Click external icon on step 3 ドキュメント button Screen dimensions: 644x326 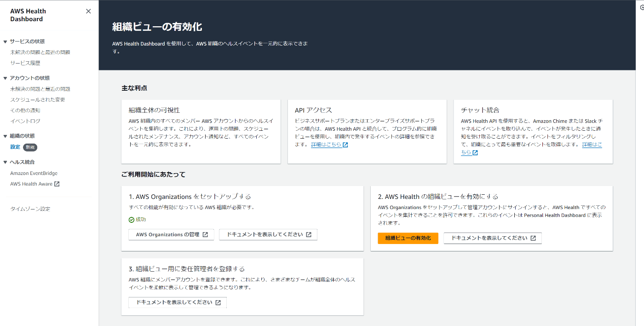(x=218, y=303)
